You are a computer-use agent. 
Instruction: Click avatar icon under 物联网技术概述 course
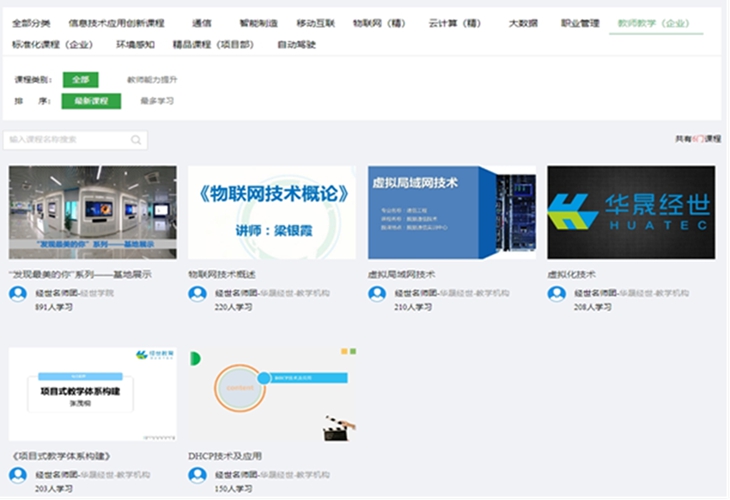[x=197, y=293]
